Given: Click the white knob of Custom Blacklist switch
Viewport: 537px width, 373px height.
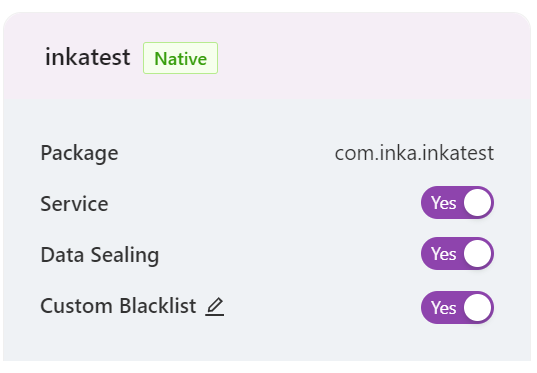Looking at the screenshot, I should click(x=477, y=308).
